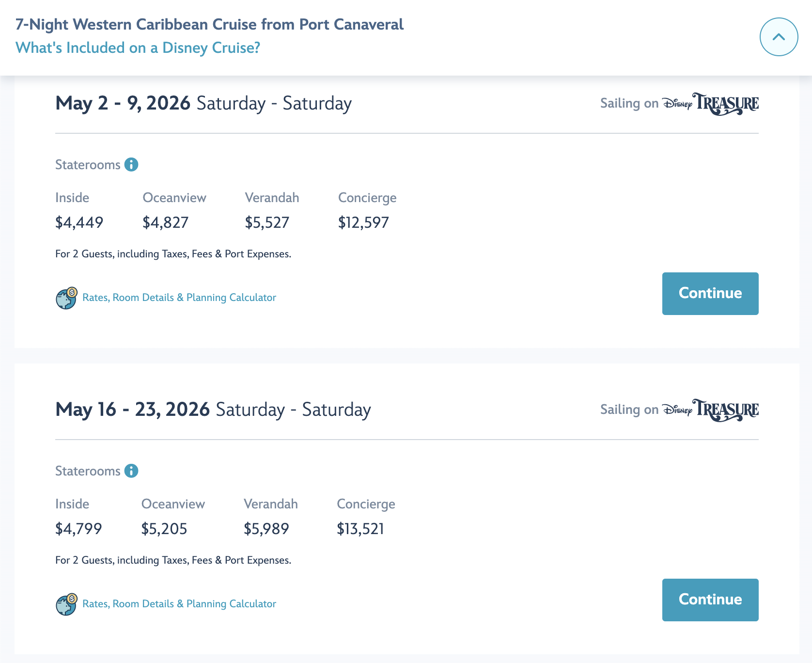812x663 pixels.
Task: Collapse the cruise header with the chevron button
Action: [779, 37]
